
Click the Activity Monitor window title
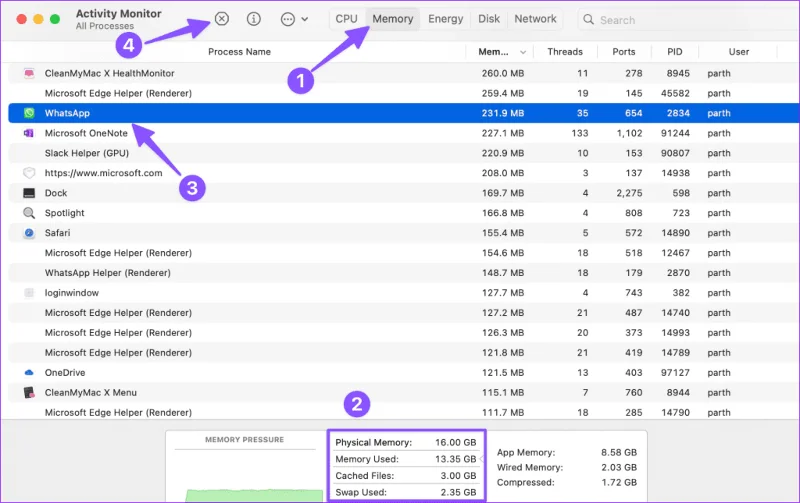tap(118, 14)
